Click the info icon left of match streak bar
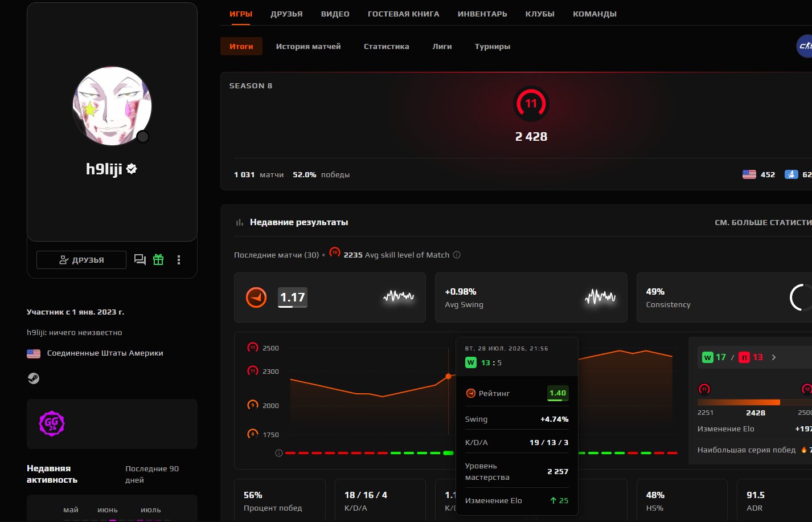 279,453
